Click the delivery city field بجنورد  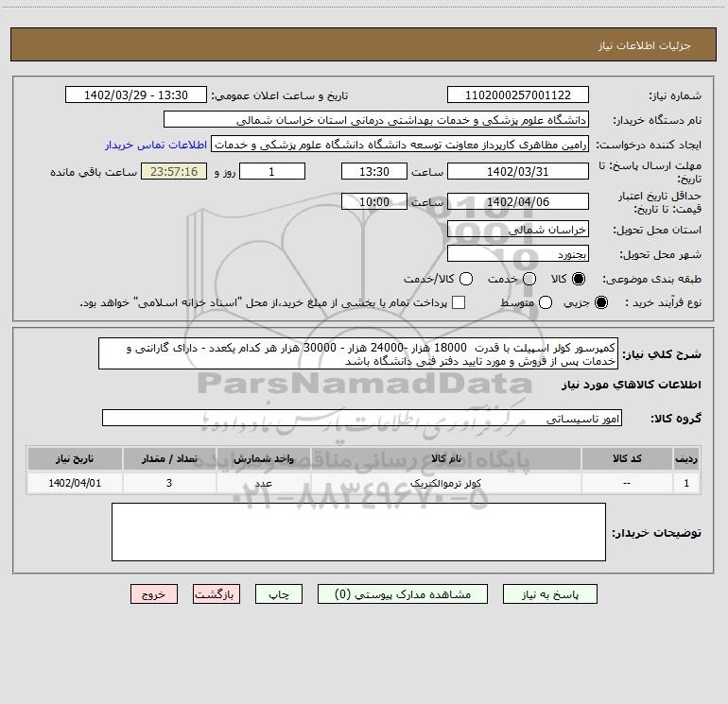point(518,254)
